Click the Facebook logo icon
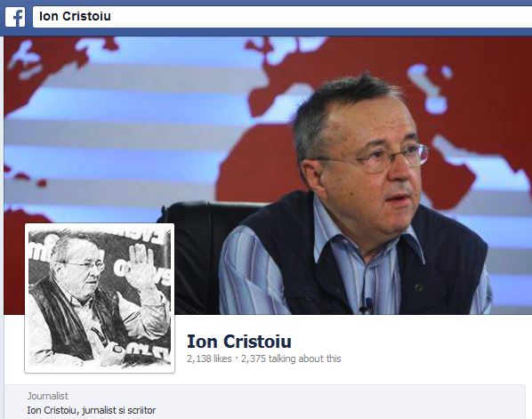The height and width of the screenshot is (419, 532). click(15, 17)
